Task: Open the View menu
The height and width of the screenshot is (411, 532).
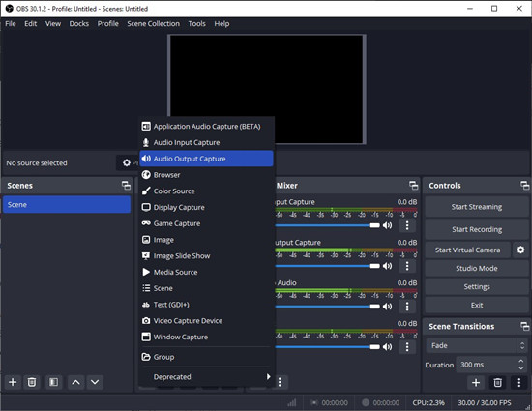Action: 53,24
